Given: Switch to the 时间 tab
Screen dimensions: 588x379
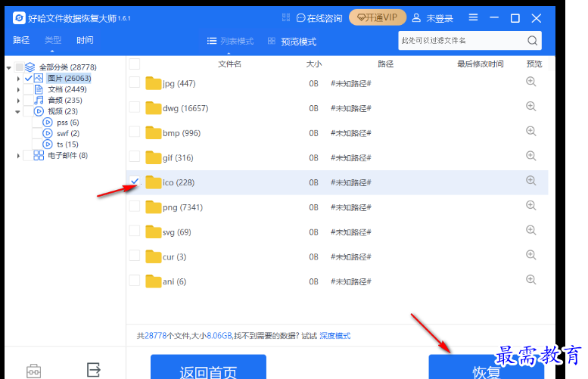Looking at the screenshot, I should click(x=85, y=40).
